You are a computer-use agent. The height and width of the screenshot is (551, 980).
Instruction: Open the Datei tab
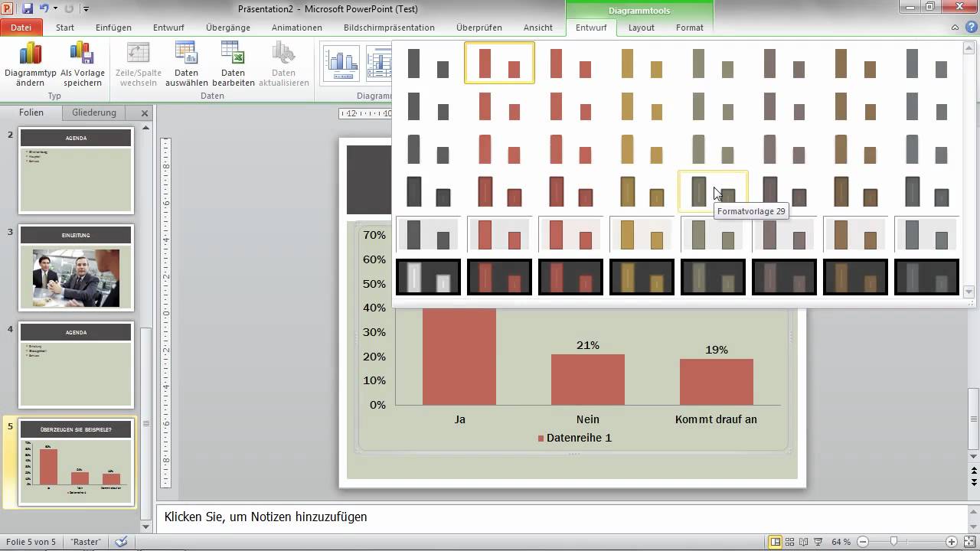click(x=21, y=28)
